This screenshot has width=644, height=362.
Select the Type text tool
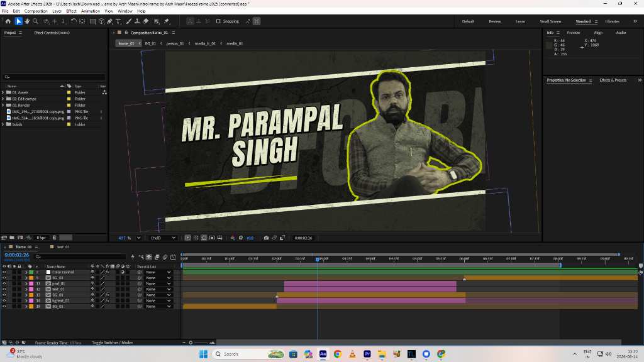click(118, 21)
